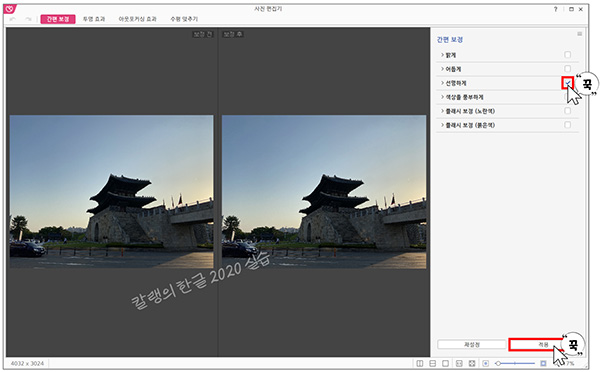Switch to horizontal split view icon

pos(433,363)
